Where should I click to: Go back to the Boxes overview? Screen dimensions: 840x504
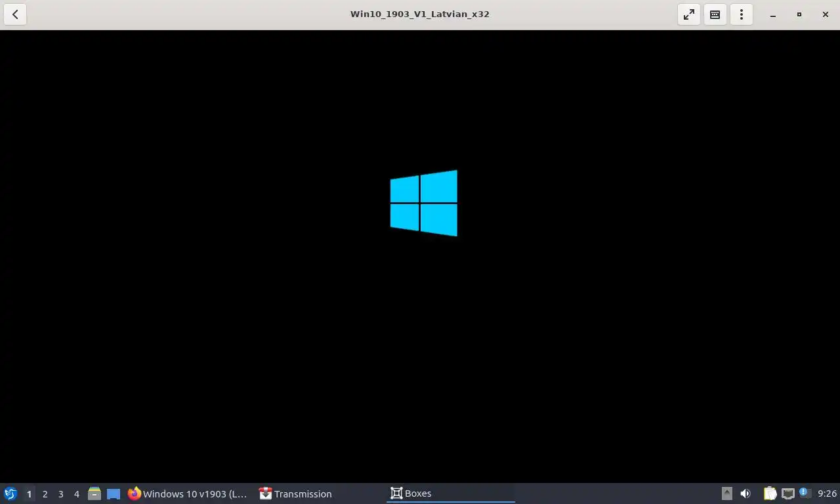click(15, 14)
